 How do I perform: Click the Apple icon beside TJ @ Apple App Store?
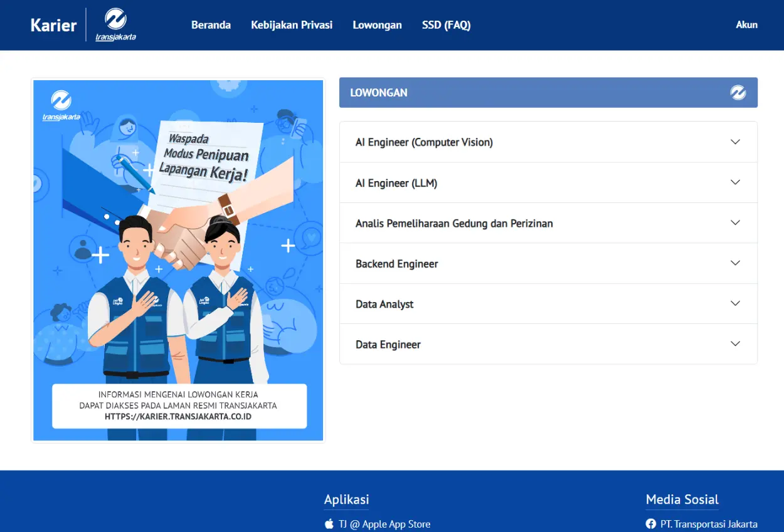tap(329, 524)
